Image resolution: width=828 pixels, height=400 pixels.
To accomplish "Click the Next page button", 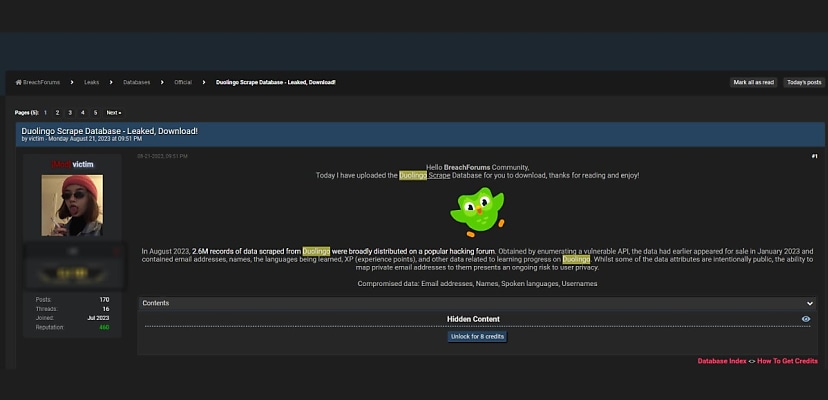I will 114,113.
